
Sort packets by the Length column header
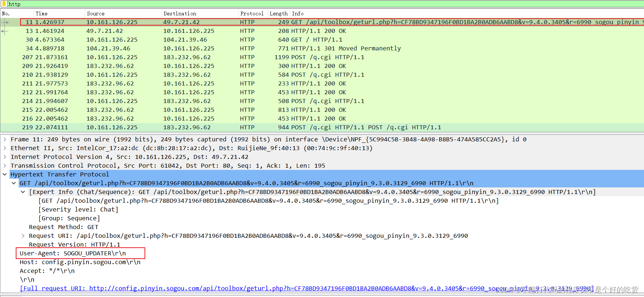[279, 14]
